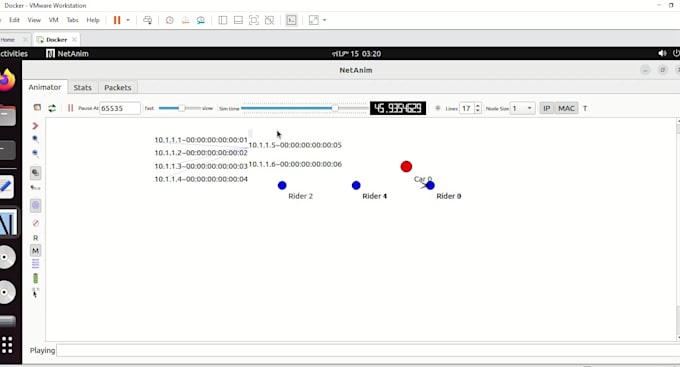Viewport: 680px width, 367px height.
Task: Click the send Ctrl+Alt+Del icon
Action: (147, 20)
